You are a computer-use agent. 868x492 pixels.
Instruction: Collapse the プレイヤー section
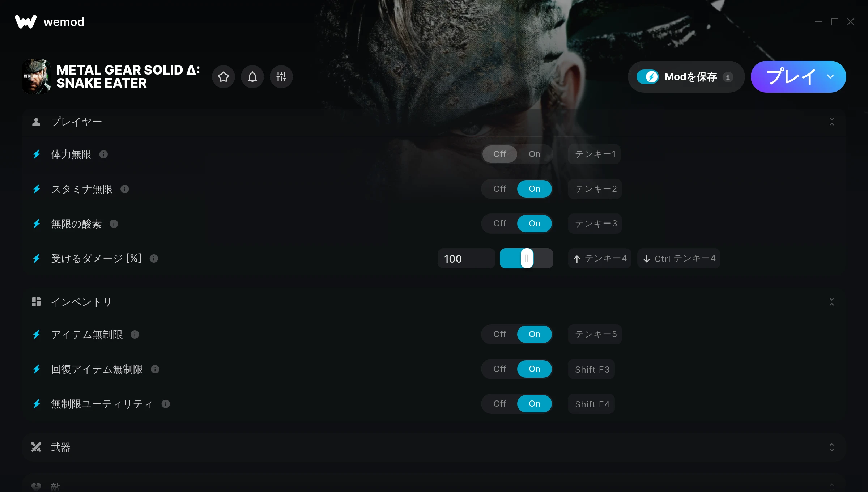point(832,122)
